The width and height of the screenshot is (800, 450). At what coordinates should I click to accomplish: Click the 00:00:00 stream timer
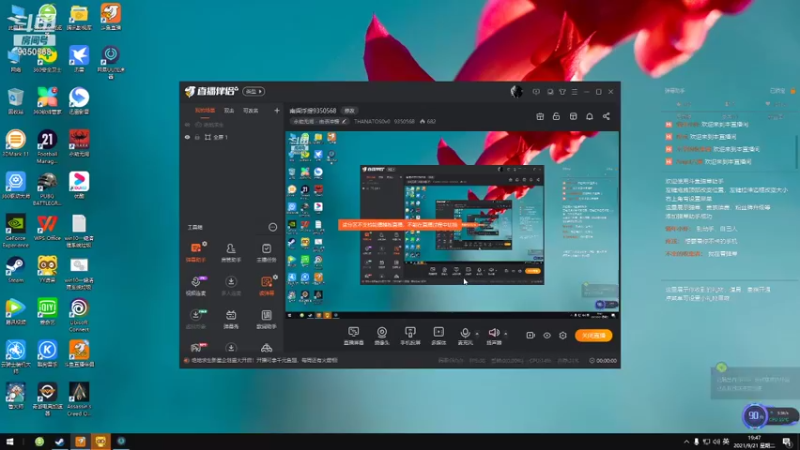pos(603,361)
